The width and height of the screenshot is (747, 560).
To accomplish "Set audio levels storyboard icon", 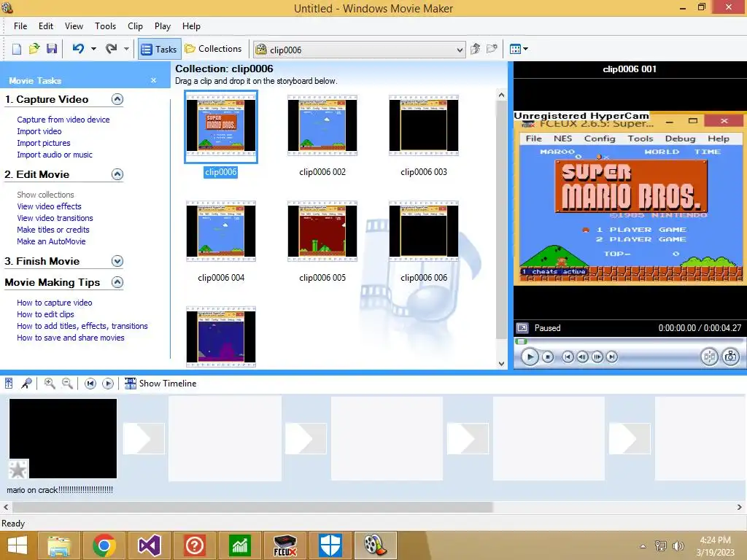I will [9, 384].
